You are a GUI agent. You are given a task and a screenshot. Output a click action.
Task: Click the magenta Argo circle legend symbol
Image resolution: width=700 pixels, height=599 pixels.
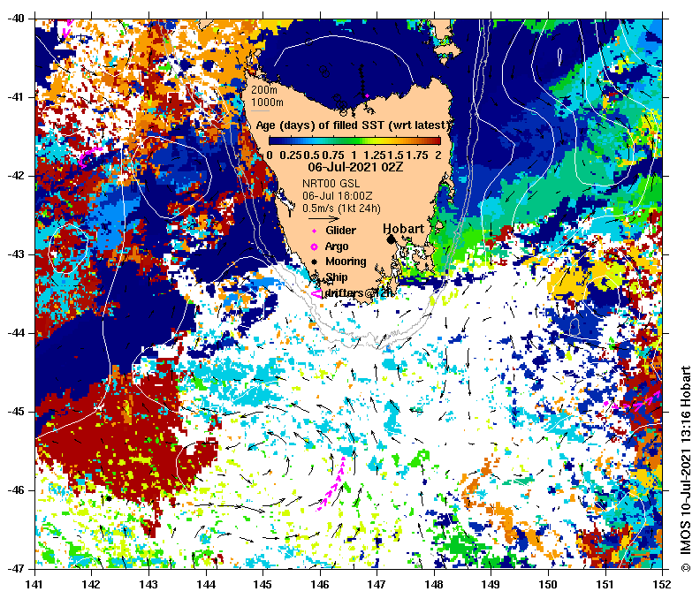click(x=315, y=246)
